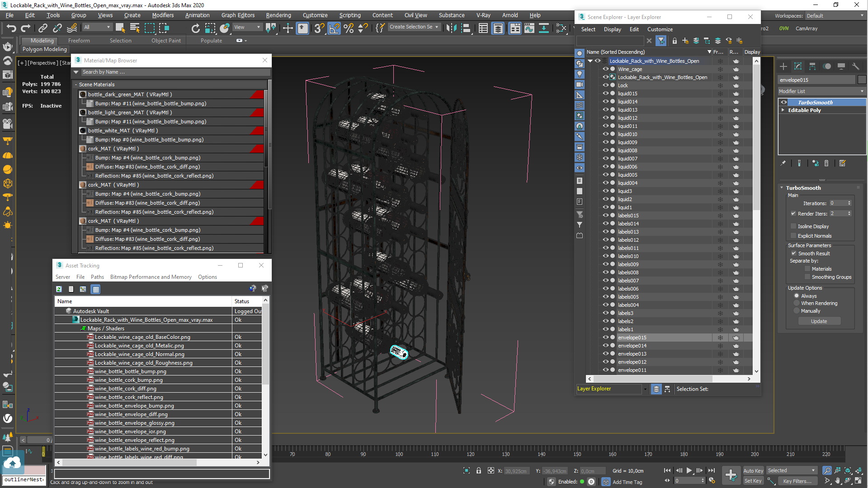
Task: Switch to the Freeform ribbon tab
Action: click(x=79, y=41)
